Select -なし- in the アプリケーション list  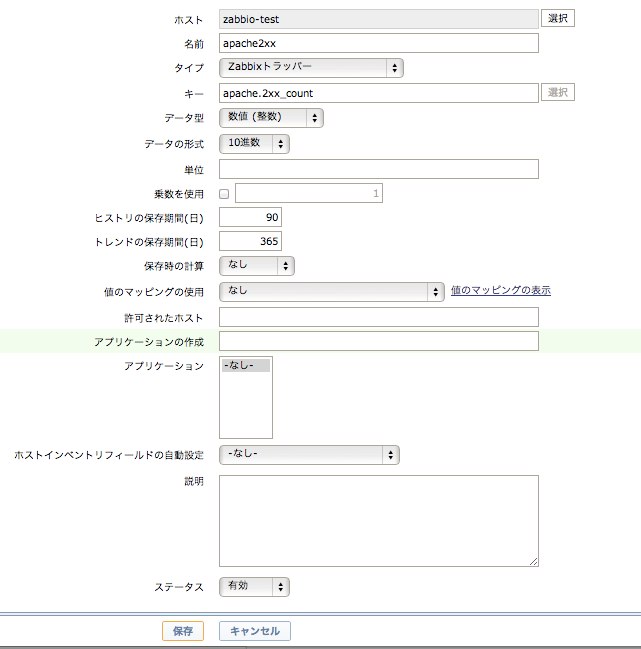(x=246, y=365)
